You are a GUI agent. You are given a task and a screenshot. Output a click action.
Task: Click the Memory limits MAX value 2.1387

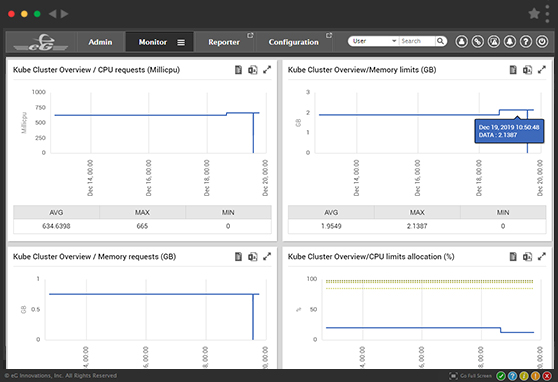[x=417, y=226]
